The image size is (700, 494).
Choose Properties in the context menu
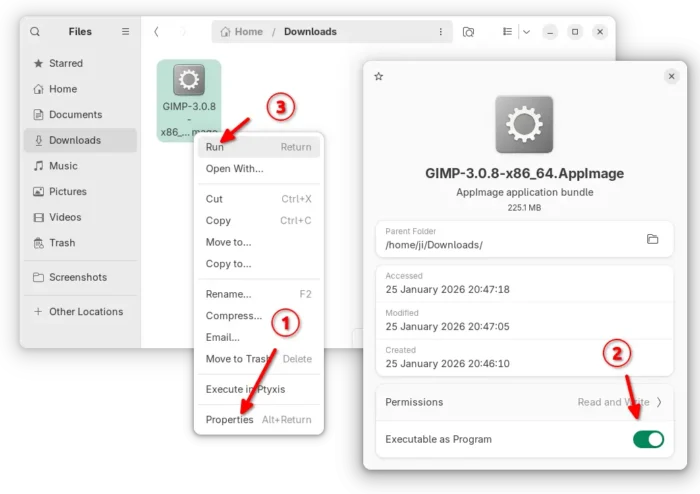point(229,420)
